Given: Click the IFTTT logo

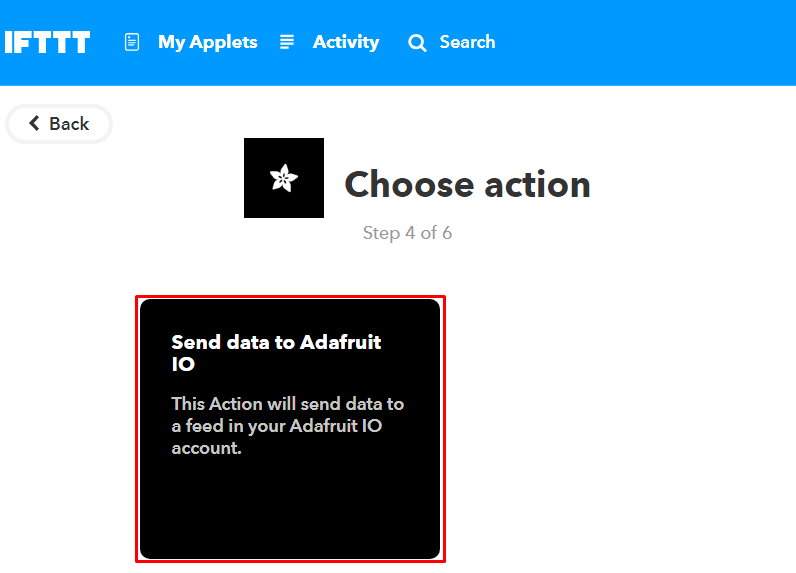Looking at the screenshot, I should tap(47, 42).
